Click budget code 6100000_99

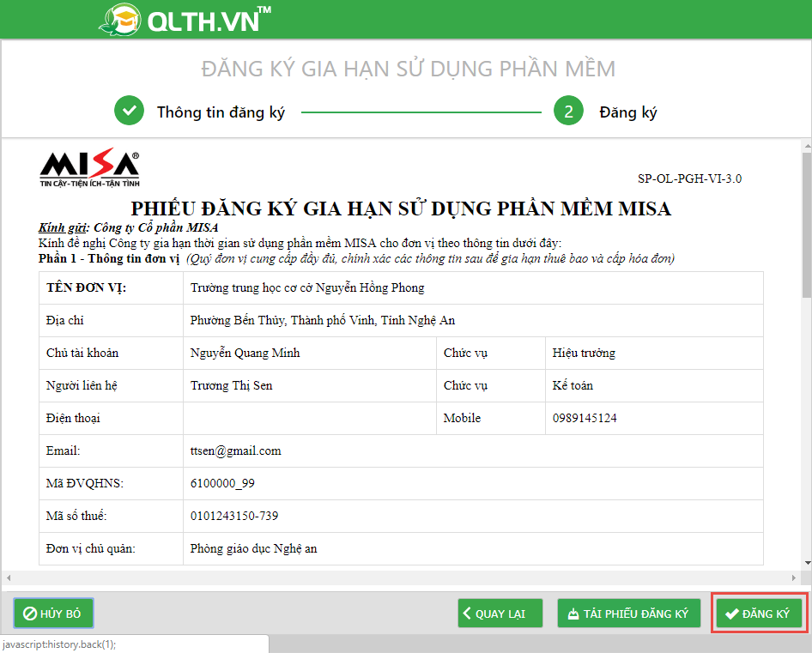[222, 484]
